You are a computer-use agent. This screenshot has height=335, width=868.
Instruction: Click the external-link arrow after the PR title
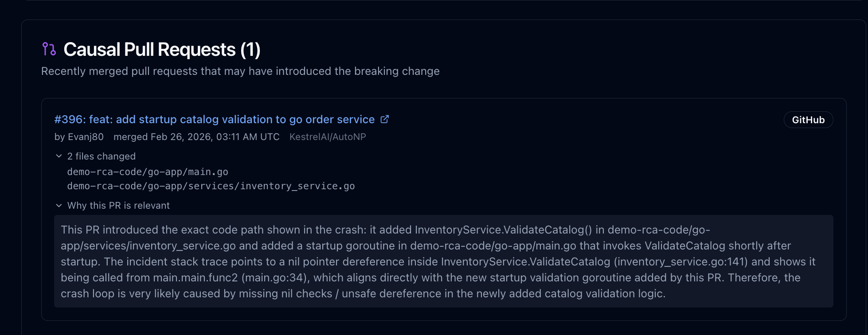(384, 119)
